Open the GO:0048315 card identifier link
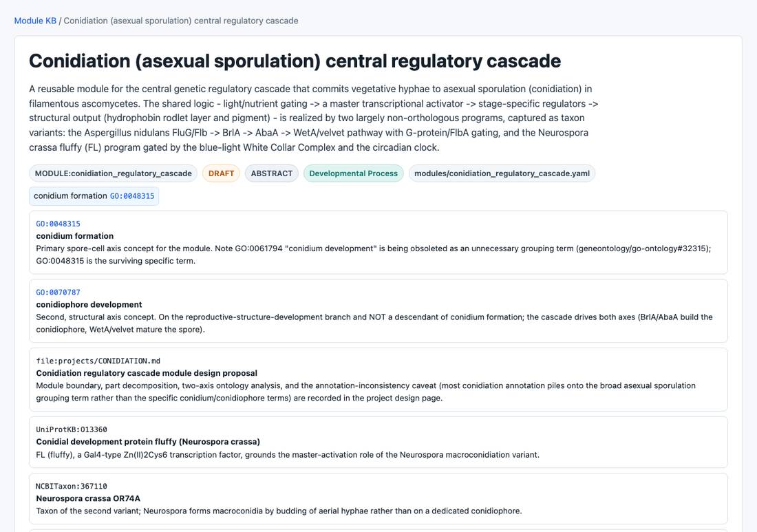757x532 pixels. point(58,224)
